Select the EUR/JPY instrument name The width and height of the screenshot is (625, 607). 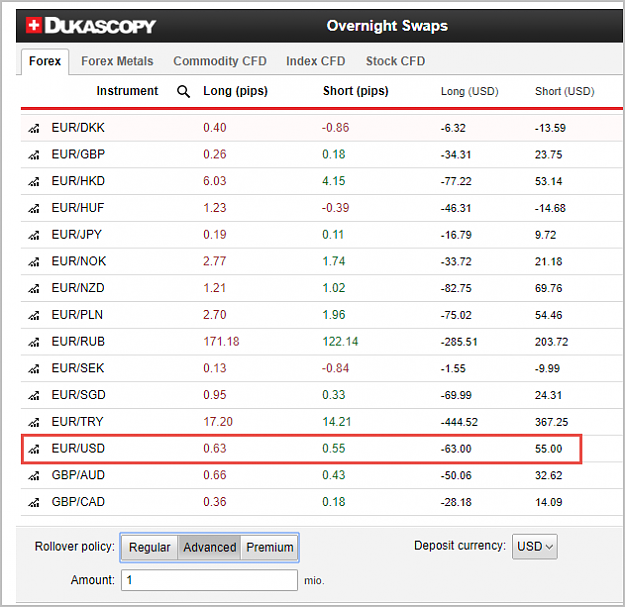click(x=77, y=234)
